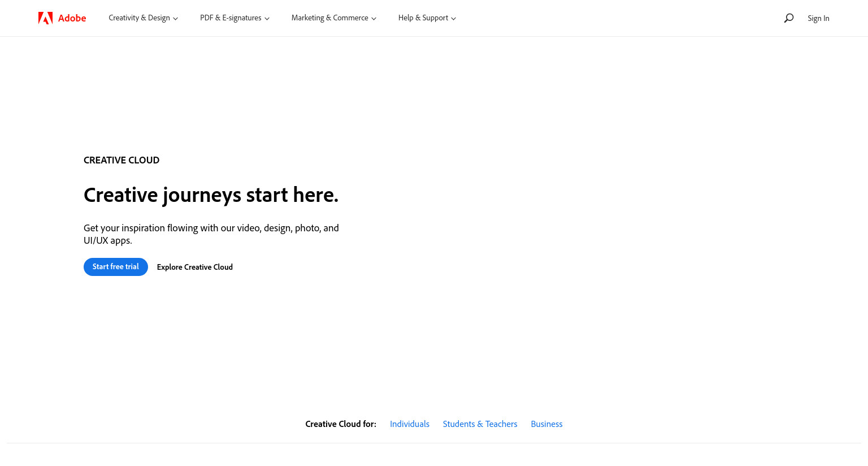Open the Creativity & Design menu
This screenshot has width=868, height=466.
point(143,18)
